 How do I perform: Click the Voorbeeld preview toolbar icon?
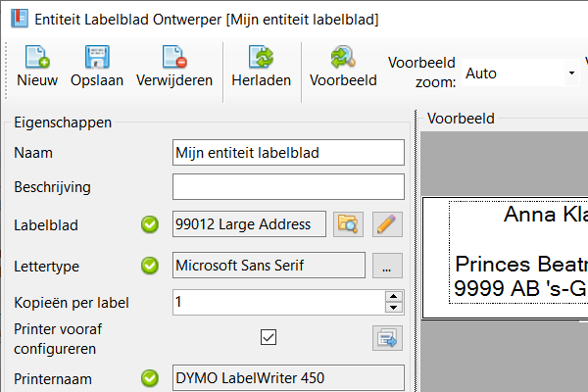point(343,57)
